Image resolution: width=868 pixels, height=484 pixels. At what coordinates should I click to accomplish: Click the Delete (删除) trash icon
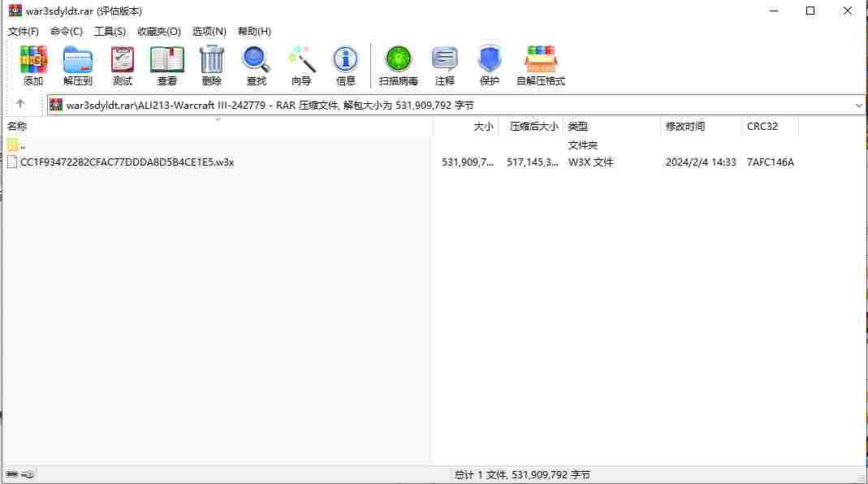click(211, 65)
